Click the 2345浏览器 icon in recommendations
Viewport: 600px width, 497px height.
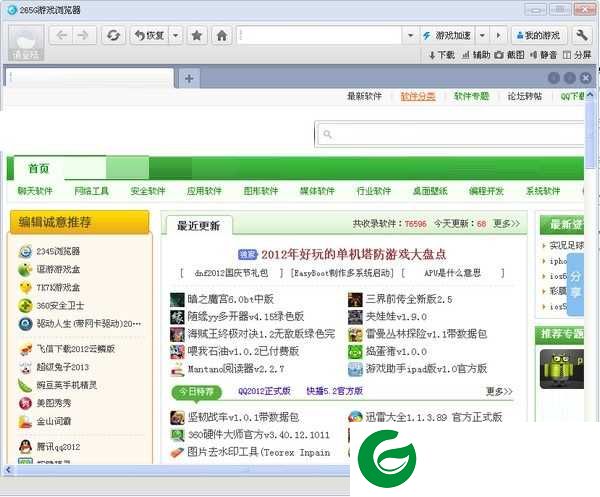[x=25, y=251]
